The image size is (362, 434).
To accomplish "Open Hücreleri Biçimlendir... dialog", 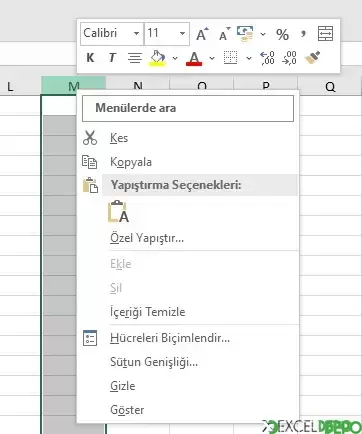I will 170,338.
